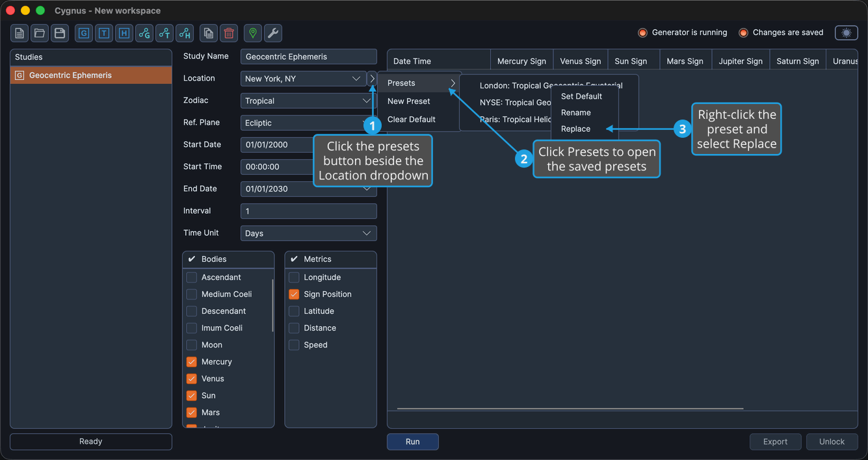Select Rename in the context menu
Image resolution: width=868 pixels, height=460 pixels.
[x=585, y=112]
